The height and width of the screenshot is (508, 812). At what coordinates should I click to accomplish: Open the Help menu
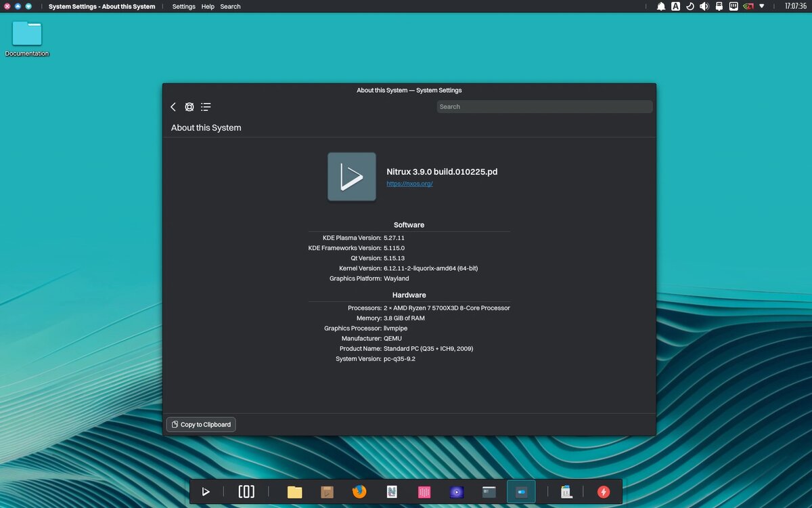(207, 6)
